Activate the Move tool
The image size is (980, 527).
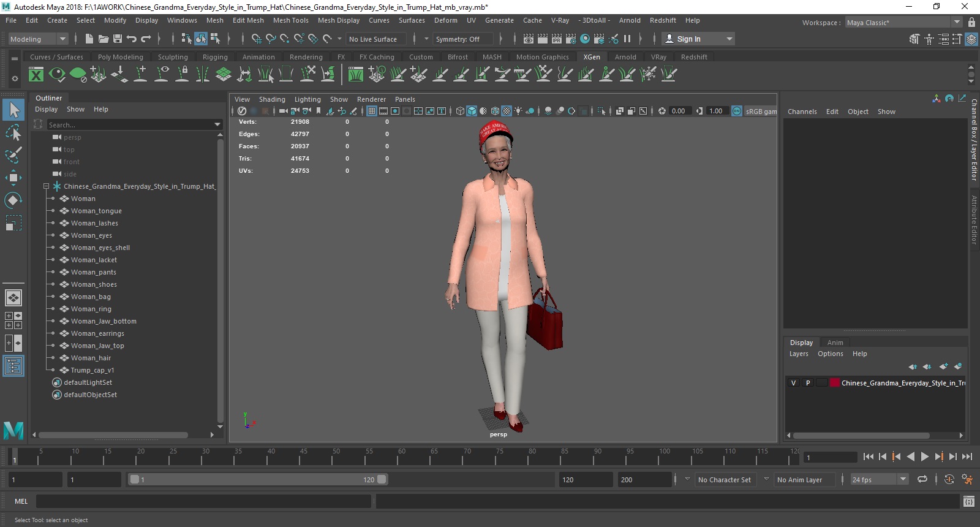click(x=13, y=178)
